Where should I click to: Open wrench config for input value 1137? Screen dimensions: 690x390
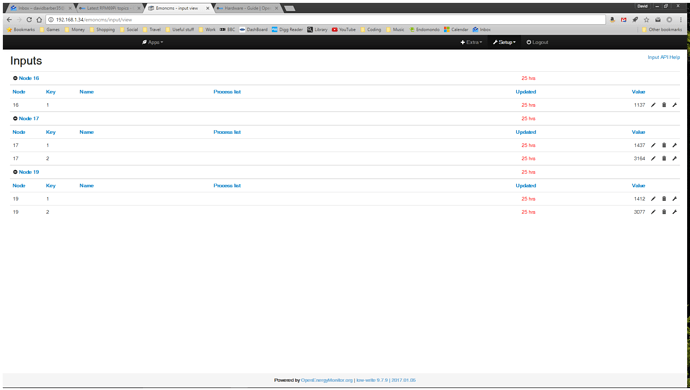[675, 105]
